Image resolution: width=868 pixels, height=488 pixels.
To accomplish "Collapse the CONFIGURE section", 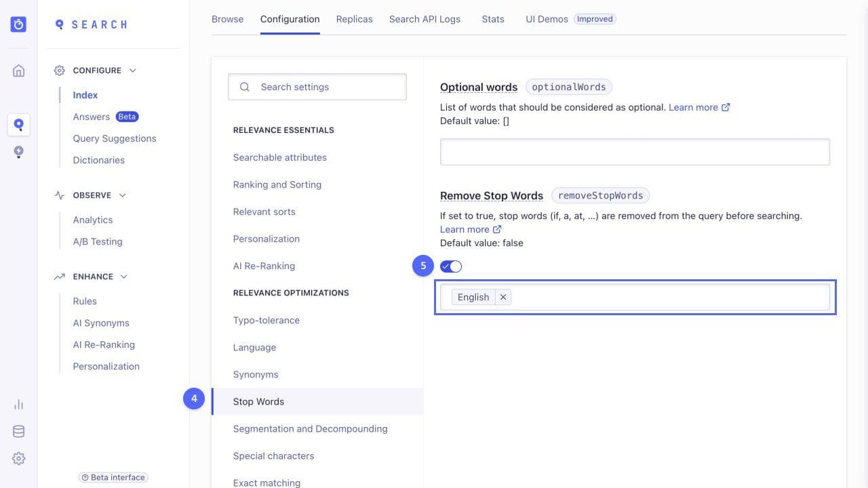I will click(x=132, y=70).
